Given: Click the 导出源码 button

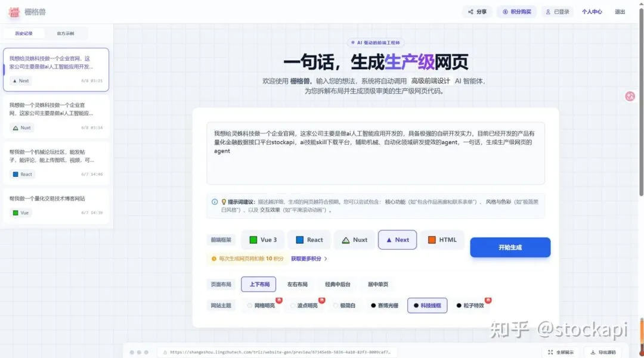Looking at the screenshot, I should point(603,352).
